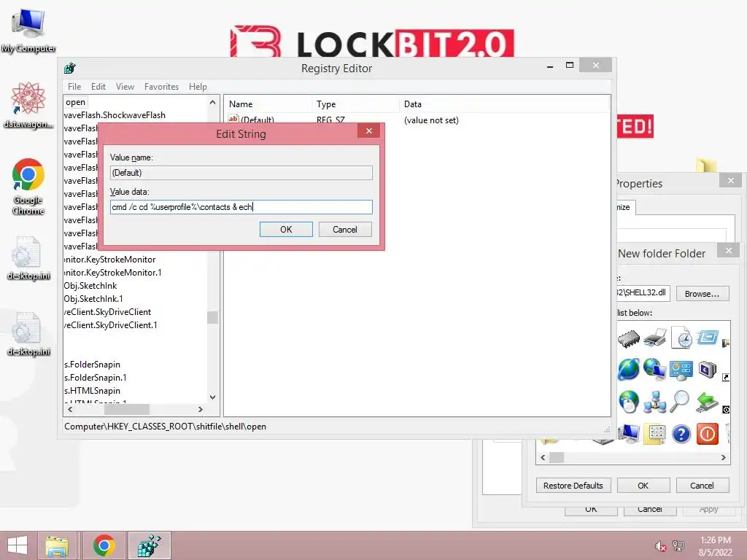Choose the globe with monitor icon
Screen dimensions: 747x560
pyautogui.click(x=654, y=369)
